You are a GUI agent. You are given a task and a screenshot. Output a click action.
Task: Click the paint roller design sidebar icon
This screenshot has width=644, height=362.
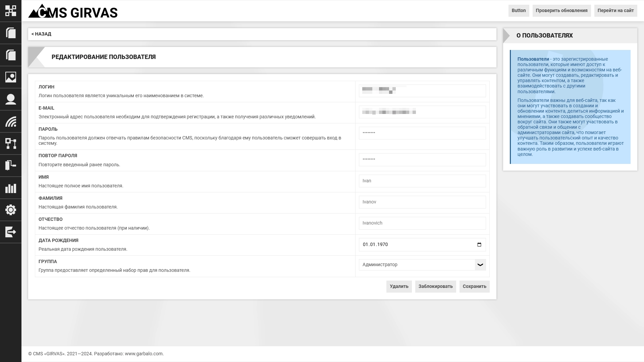[11, 166]
